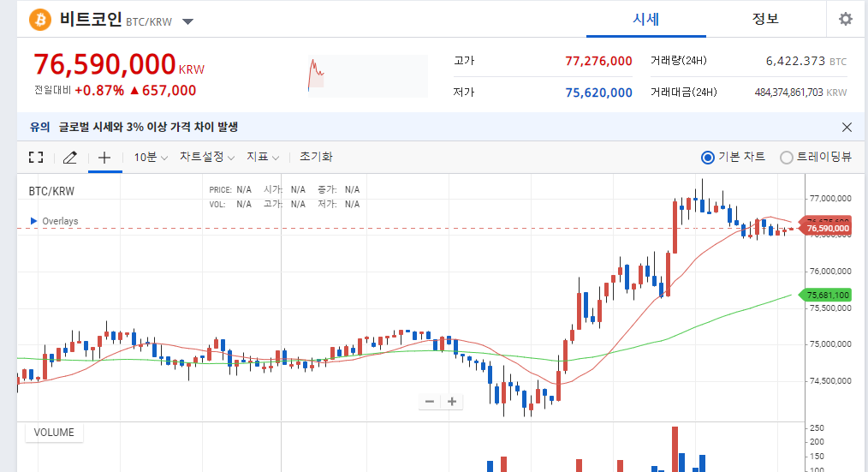Screen dimensions: 868x472
Task: Toggle fullscreen chart mode icon
Action: [x=36, y=158]
